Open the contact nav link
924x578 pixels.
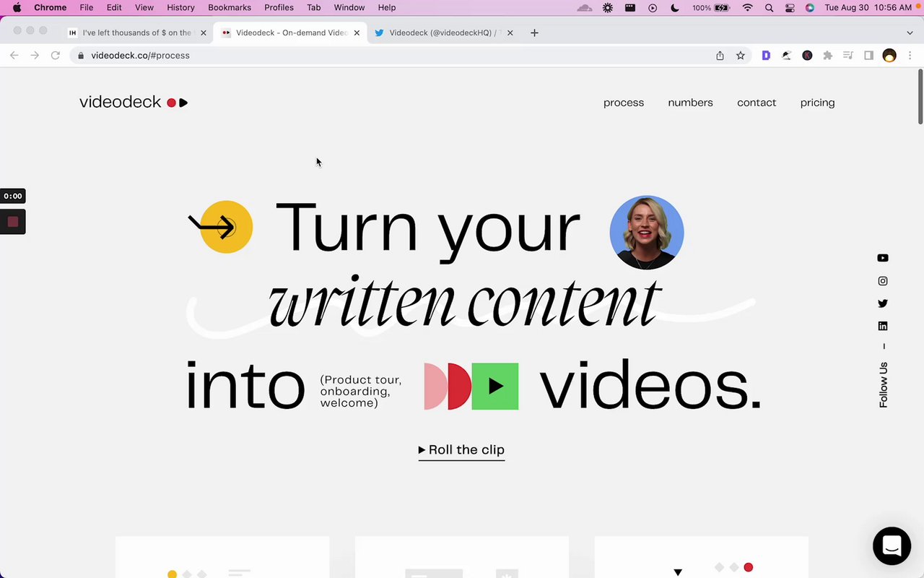[x=757, y=103]
